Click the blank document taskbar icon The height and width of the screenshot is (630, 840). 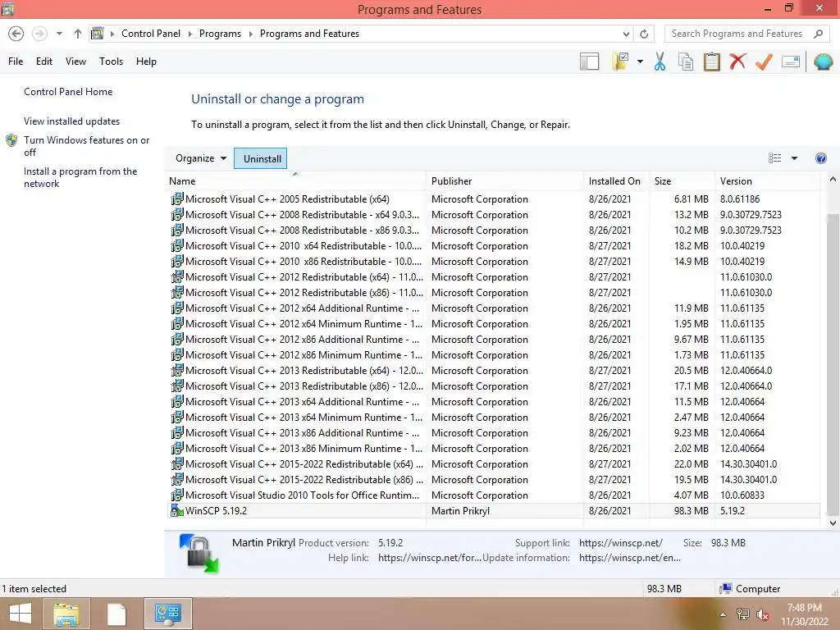coord(116,614)
